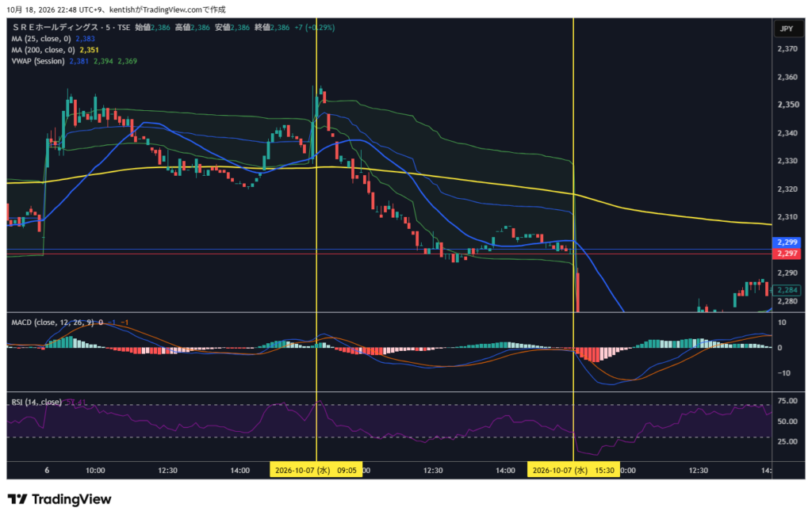This screenshot has height=519, width=812.
Task: Click the VWAP upper band value 2,394
Action: pos(103,61)
